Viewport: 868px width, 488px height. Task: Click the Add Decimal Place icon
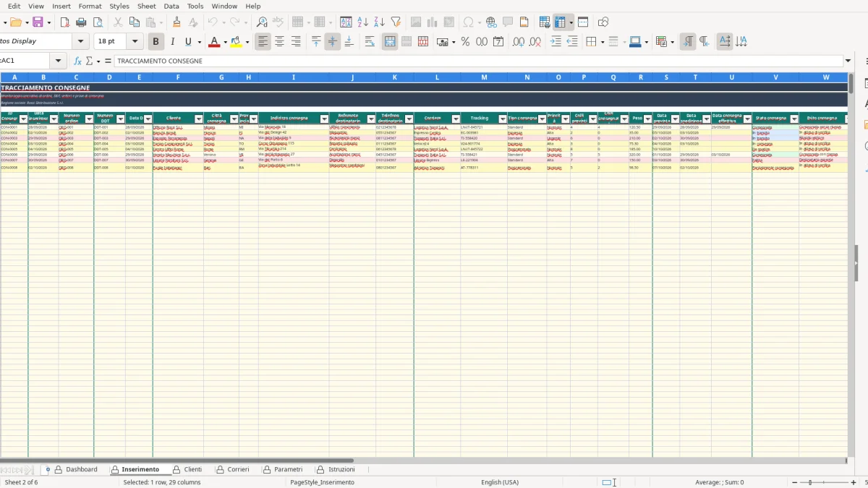coord(519,42)
